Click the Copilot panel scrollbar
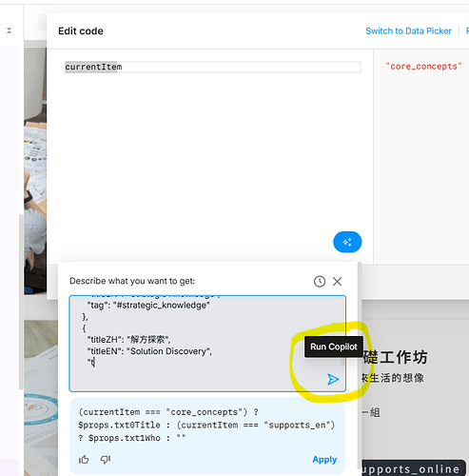 pyautogui.click(x=360, y=368)
